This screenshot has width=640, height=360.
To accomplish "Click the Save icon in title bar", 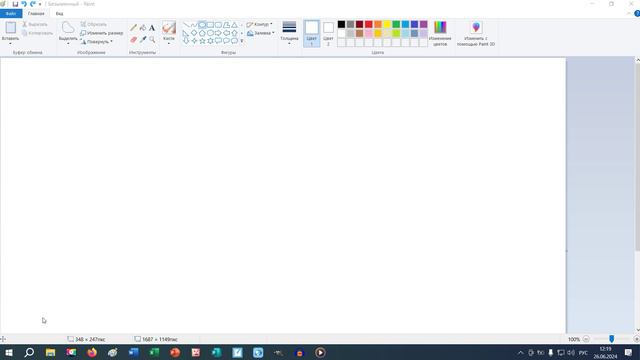I will tap(15, 4).
